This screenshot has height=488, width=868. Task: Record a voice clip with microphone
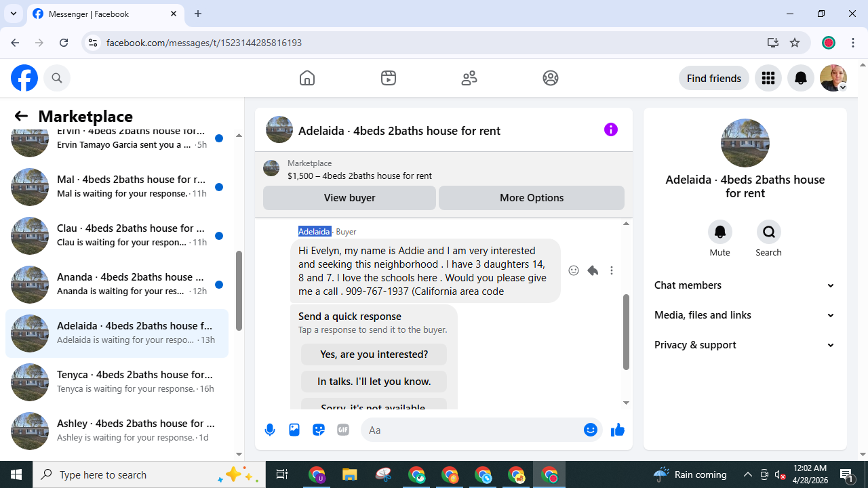click(270, 430)
